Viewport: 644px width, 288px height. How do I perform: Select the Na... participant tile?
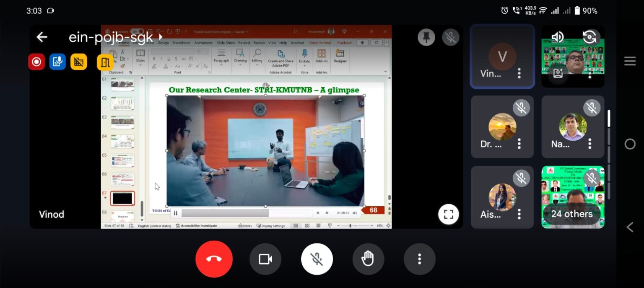pos(573,127)
